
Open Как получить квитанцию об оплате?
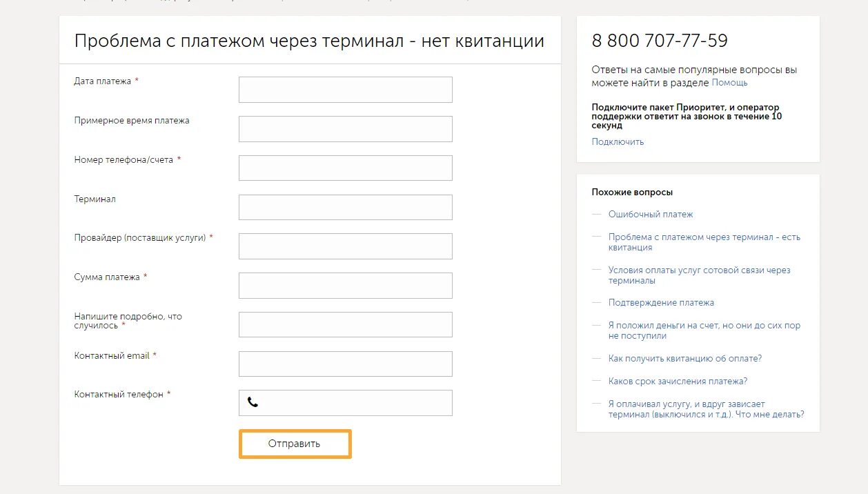(x=685, y=359)
